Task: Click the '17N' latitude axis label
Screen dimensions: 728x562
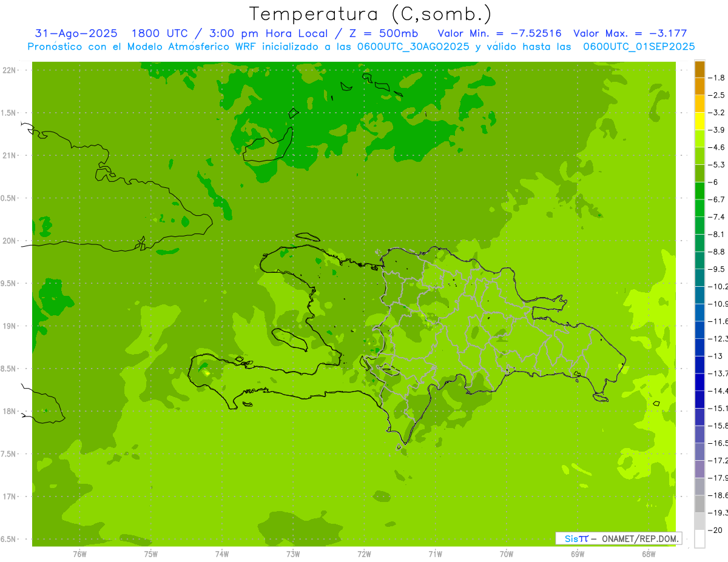Action: click(x=10, y=497)
